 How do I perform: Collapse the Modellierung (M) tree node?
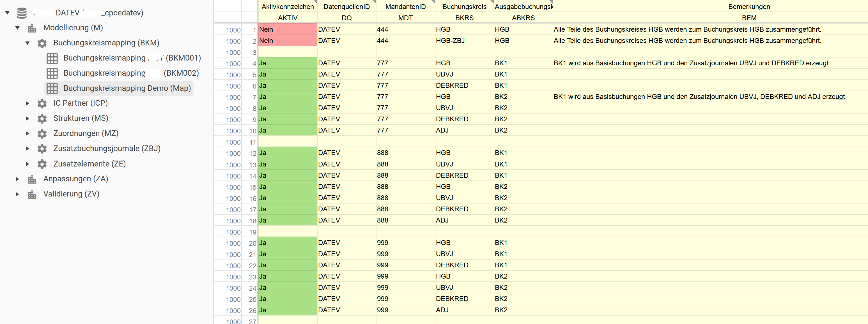click(17, 28)
